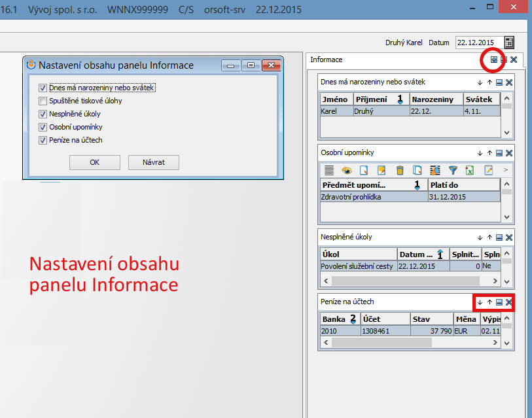
Task: Collapse the Dnes má narozeniny panel
Action: click(499, 82)
